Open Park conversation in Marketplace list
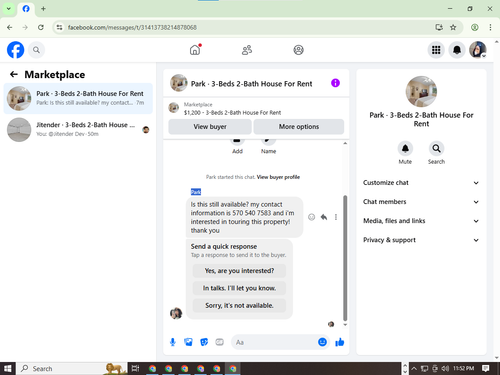Viewport: 500px width, 375px height. (x=78, y=98)
